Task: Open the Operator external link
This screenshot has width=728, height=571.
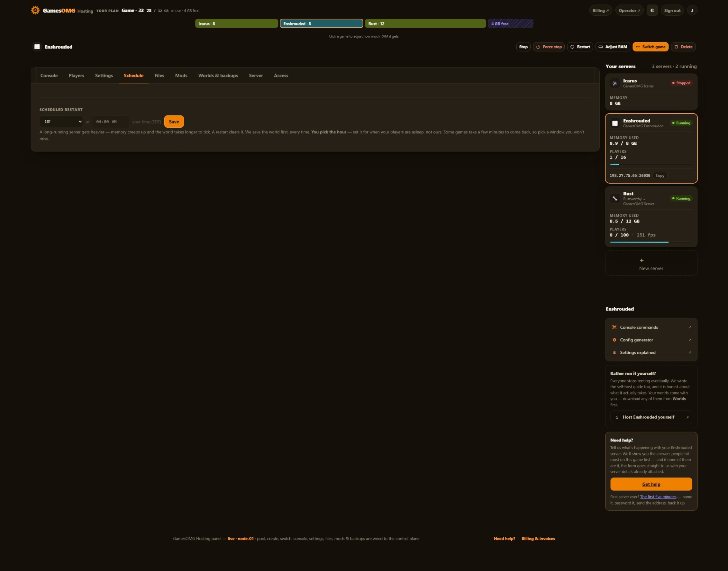Action: [629, 10]
